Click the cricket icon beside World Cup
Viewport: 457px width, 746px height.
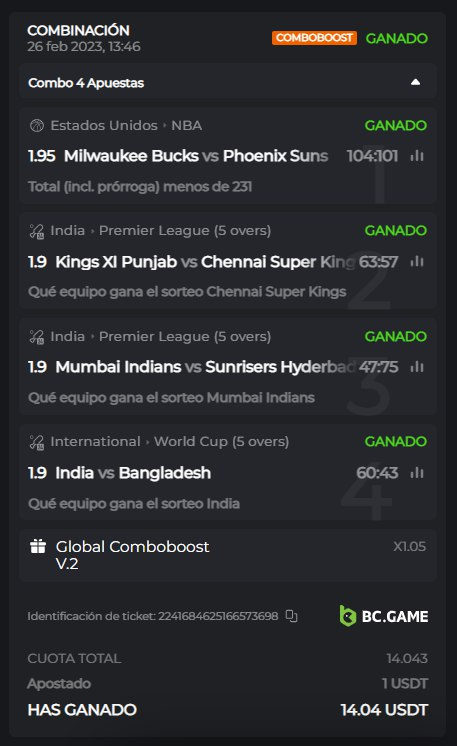pos(37,442)
